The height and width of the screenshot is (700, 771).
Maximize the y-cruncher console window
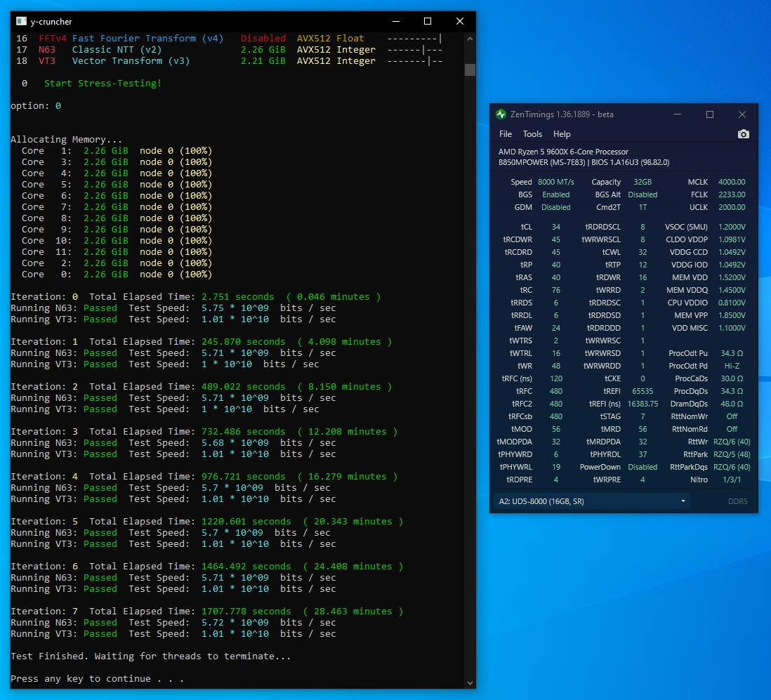click(427, 22)
